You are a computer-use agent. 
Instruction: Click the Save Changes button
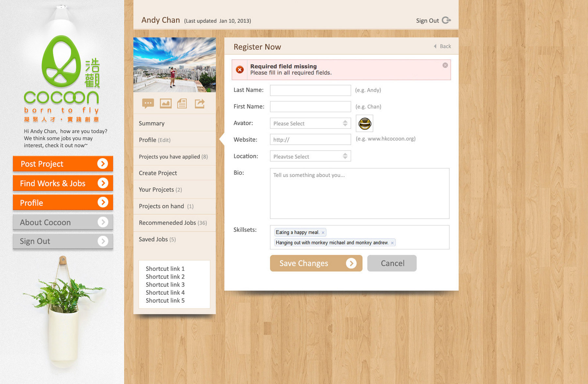point(316,263)
